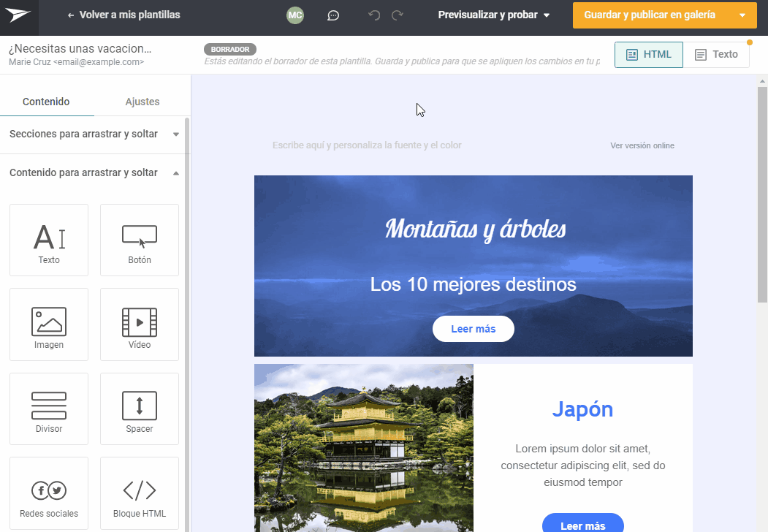Select the Montañas y árboles heading
This screenshot has height=532, width=768.
[x=475, y=229]
